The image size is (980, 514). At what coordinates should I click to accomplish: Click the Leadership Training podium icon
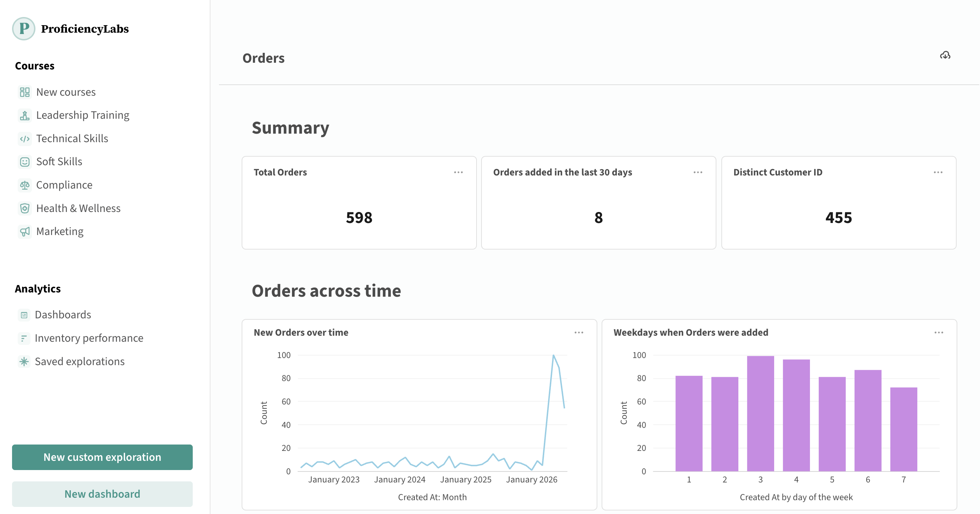(25, 115)
